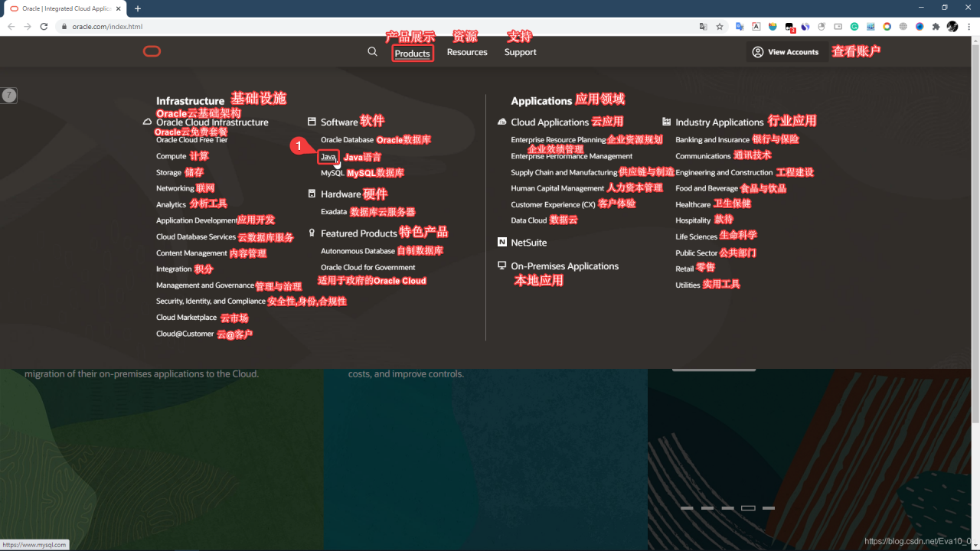Open Supply Chain and Manufacturing link

(x=563, y=173)
